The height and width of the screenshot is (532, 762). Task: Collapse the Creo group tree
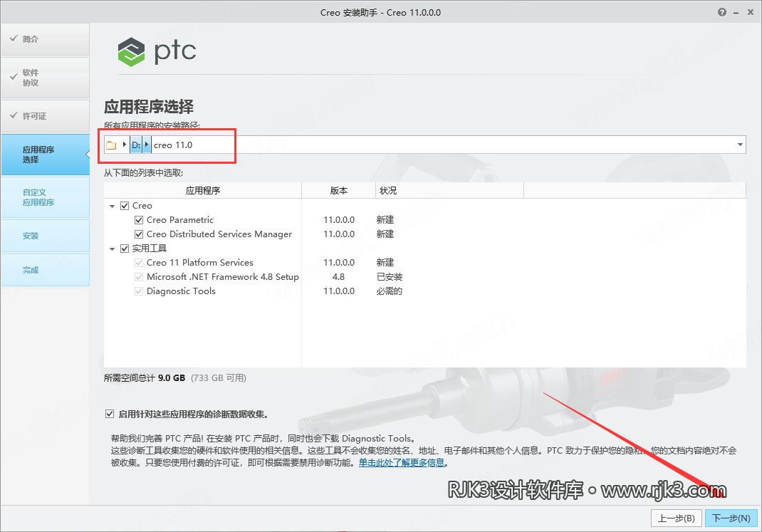point(113,206)
